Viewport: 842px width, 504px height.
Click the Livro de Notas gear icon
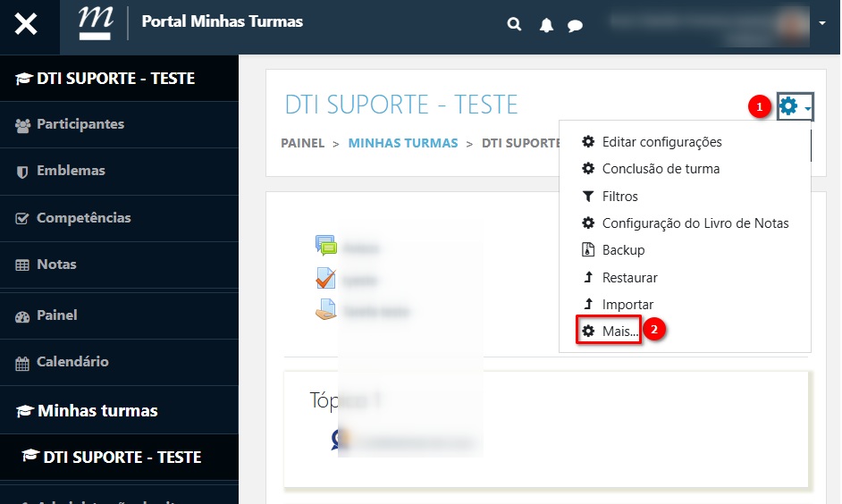point(588,223)
